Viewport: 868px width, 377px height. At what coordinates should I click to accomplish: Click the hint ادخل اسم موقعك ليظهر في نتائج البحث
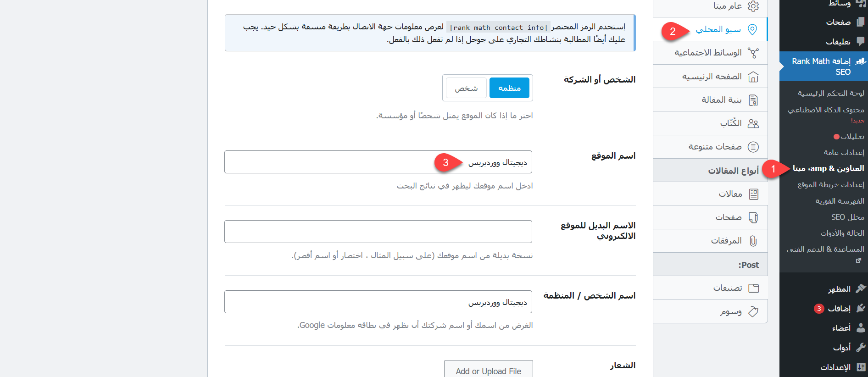tap(465, 186)
